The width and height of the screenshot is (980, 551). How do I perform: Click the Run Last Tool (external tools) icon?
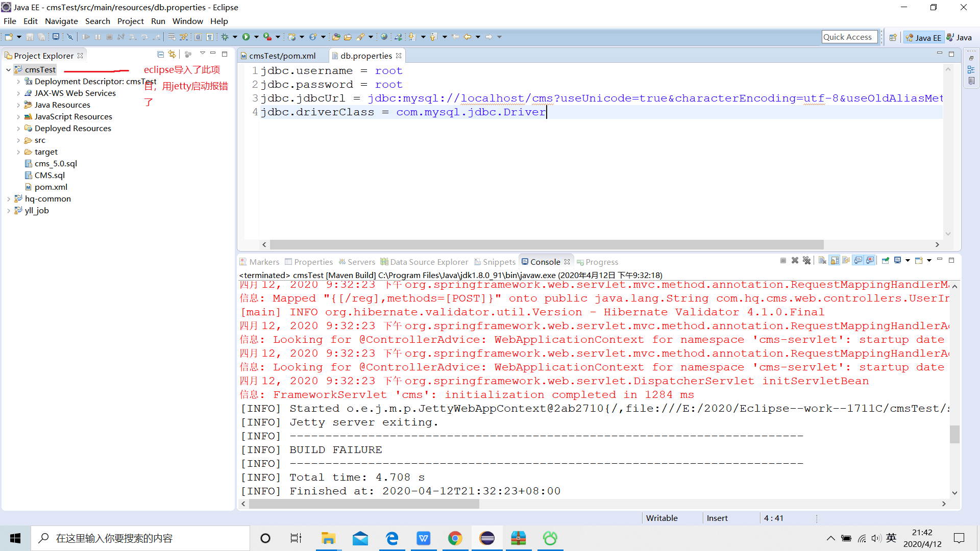pyautogui.click(x=267, y=37)
